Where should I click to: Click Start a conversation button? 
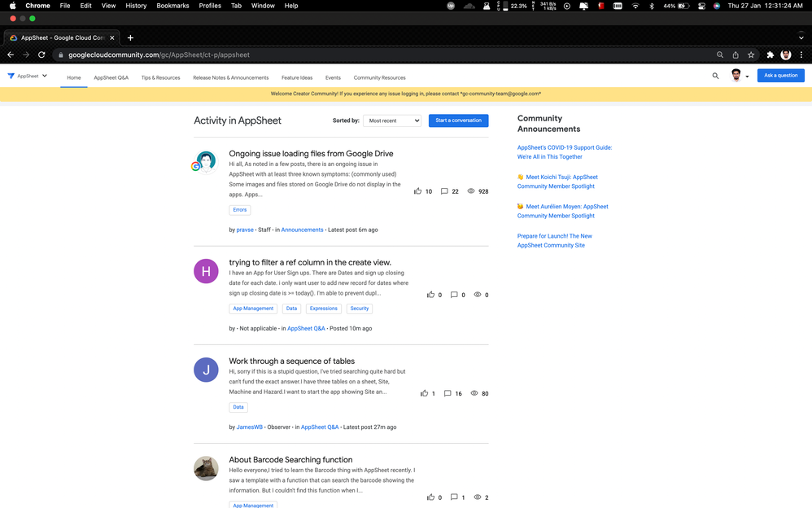coord(458,120)
